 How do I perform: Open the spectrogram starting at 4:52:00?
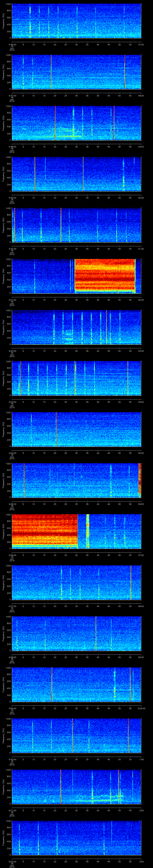(76, 327)
